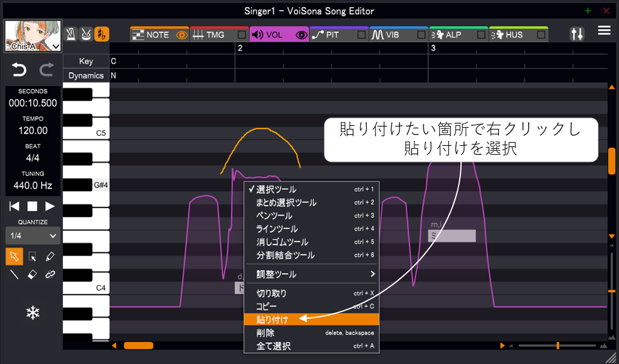Viewport: 619px width, 364px height.
Task: Click the BEAT value 4/4
Action: [33, 158]
